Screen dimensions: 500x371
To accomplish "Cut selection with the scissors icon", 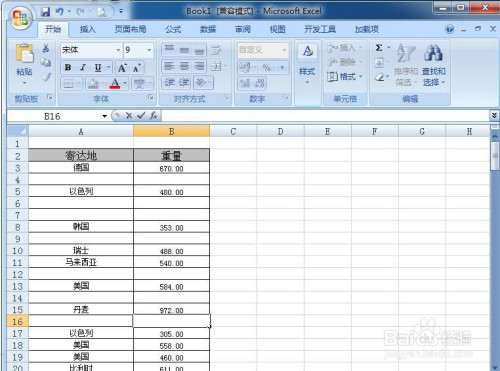I will click(x=46, y=49).
